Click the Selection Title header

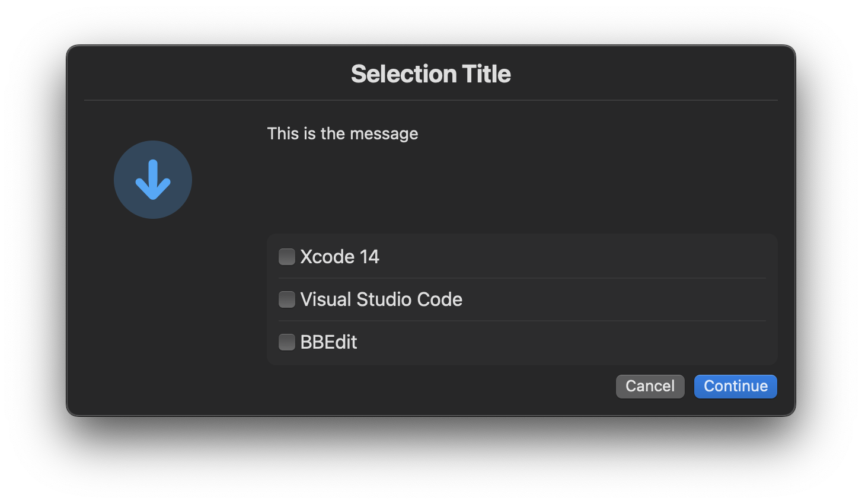[x=431, y=73]
